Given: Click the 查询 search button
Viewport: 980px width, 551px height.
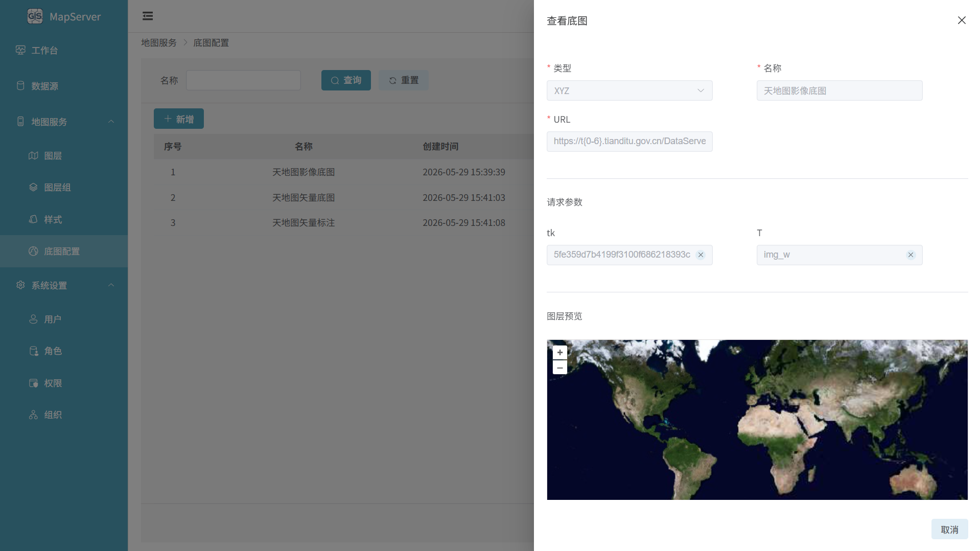Looking at the screenshot, I should [346, 80].
